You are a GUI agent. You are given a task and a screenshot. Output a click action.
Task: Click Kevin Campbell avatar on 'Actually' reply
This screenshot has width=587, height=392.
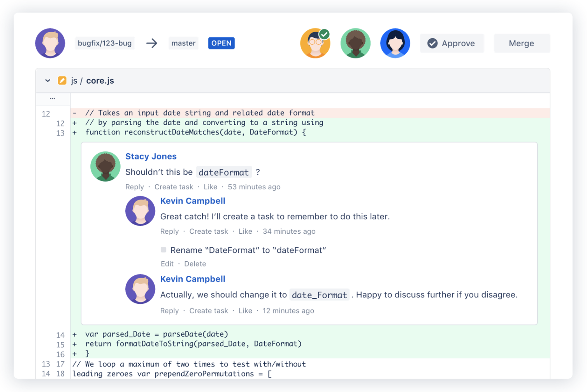140,289
